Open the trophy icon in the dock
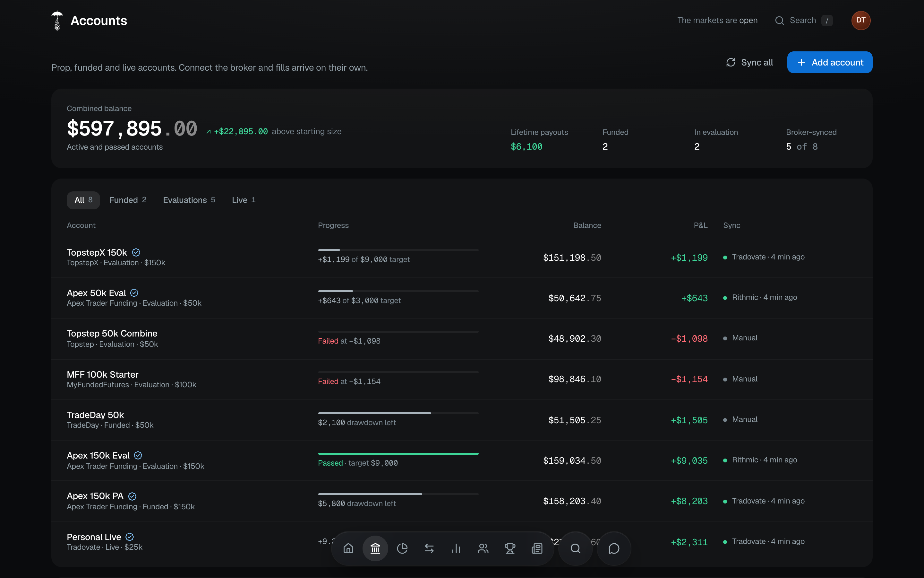This screenshot has height=578, width=924. click(x=510, y=548)
